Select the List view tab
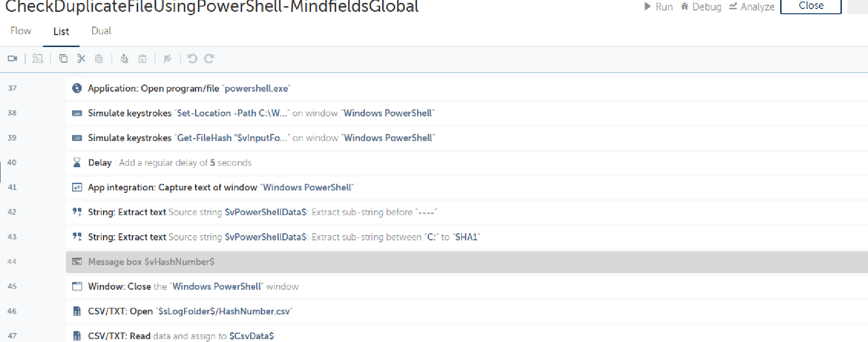This screenshot has height=342, width=868. 61,31
